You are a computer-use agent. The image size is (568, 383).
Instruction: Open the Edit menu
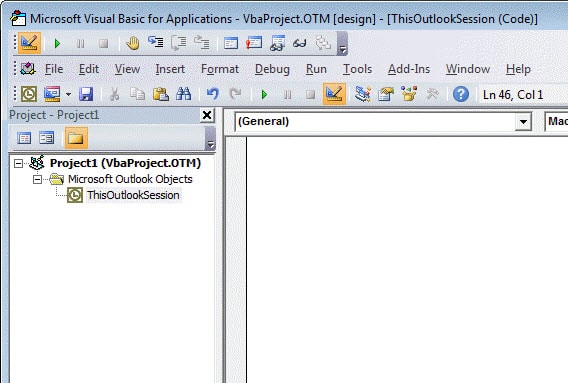pyautogui.click(x=89, y=69)
